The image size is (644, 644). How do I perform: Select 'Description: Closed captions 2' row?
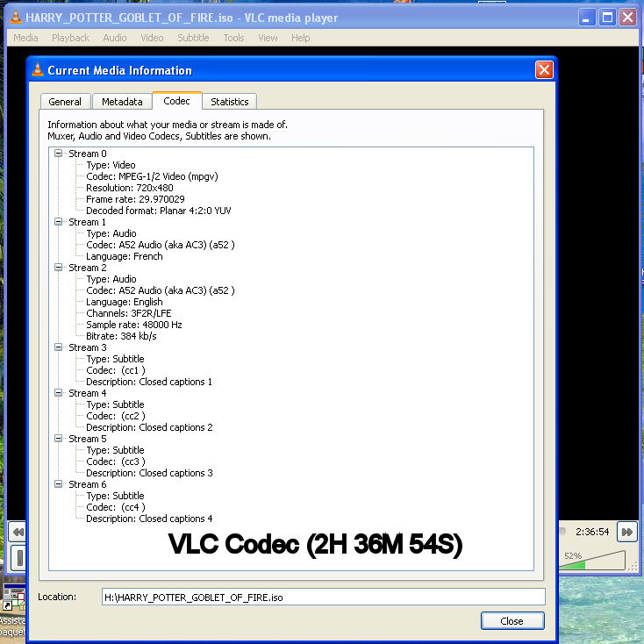pyautogui.click(x=149, y=427)
